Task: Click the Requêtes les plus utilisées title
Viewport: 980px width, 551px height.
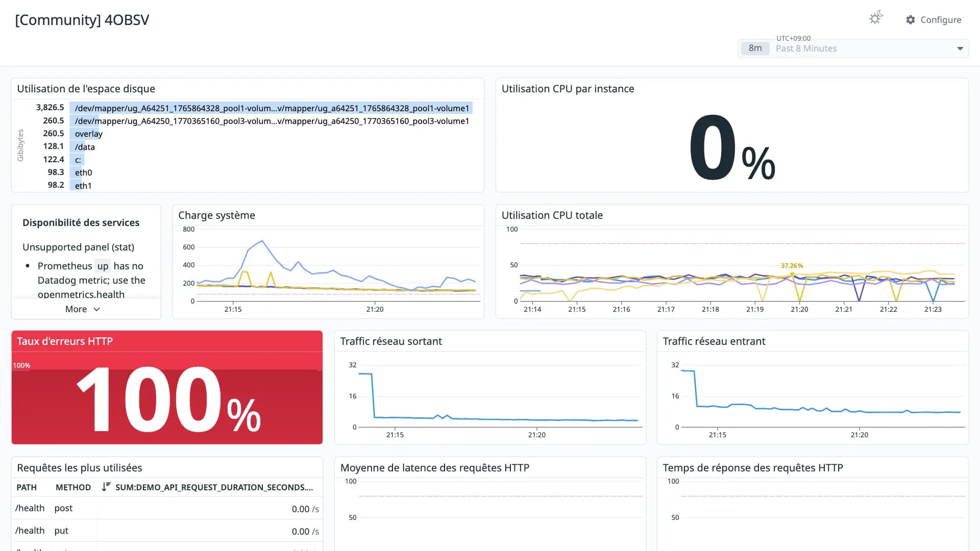Action: (x=80, y=468)
